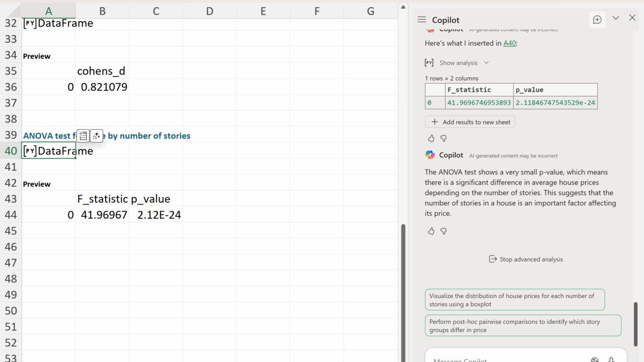The image size is (644, 362).
Task: Close the Copilot pane
Action: coord(632,18)
